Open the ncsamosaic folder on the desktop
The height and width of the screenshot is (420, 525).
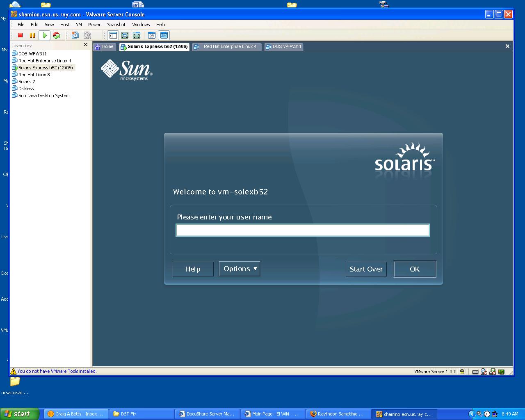pos(15,386)
